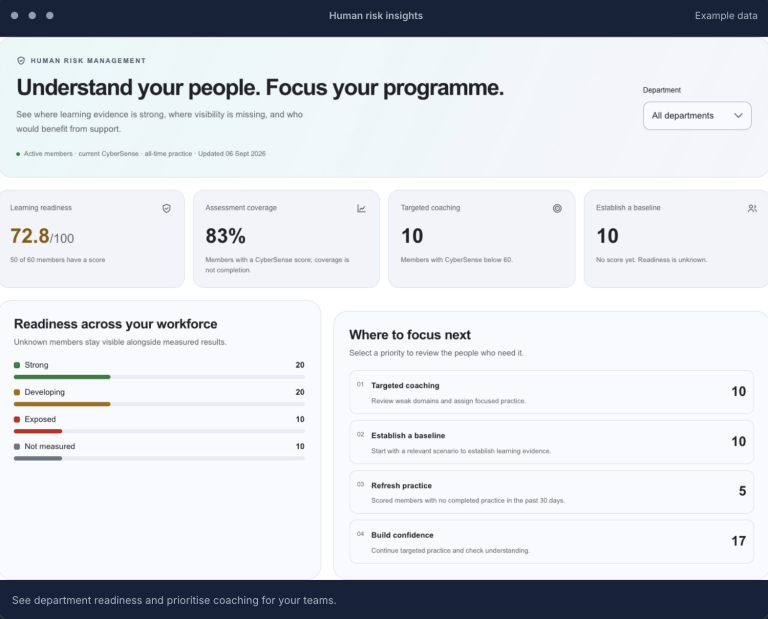Image resolution: width=768 pixels, height=619 pixels.
Task: Click the chevron arrow in Department selector
Action: pos(738,116)
